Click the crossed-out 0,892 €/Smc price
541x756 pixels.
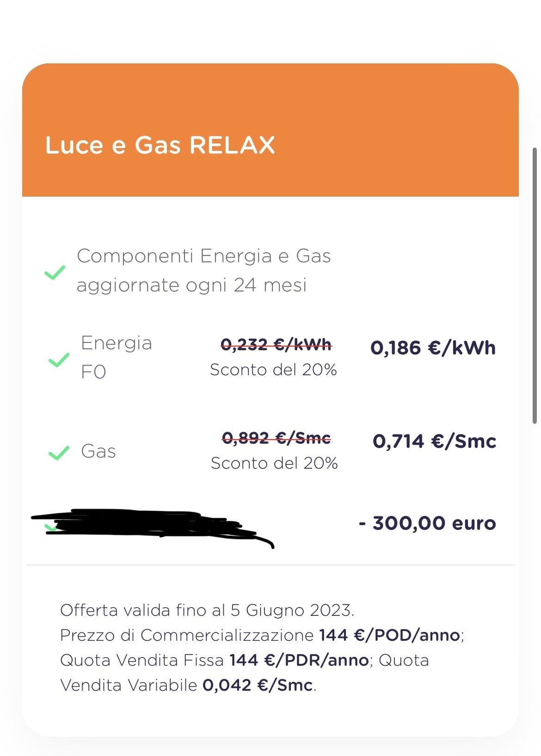[277, 438]
